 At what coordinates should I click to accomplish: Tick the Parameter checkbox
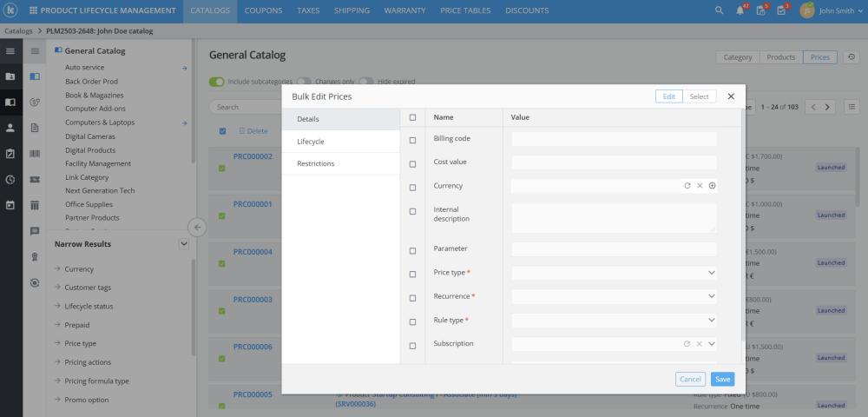click(412, 251)
